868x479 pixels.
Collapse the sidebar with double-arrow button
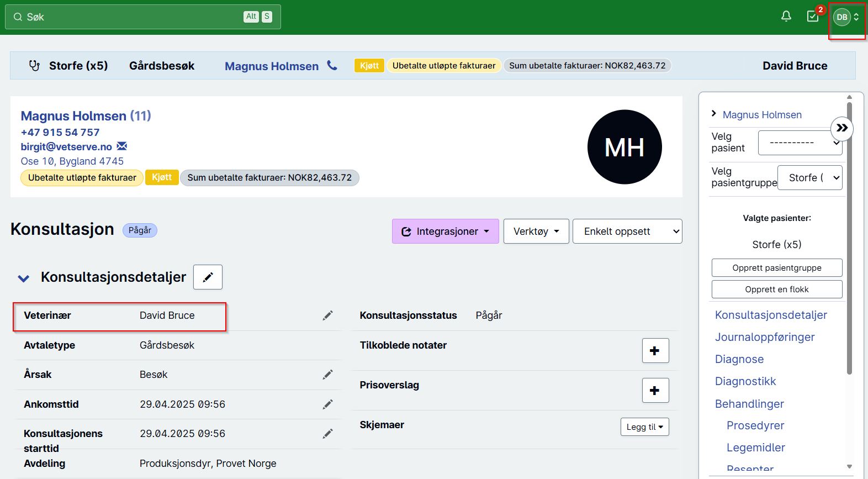842,128
